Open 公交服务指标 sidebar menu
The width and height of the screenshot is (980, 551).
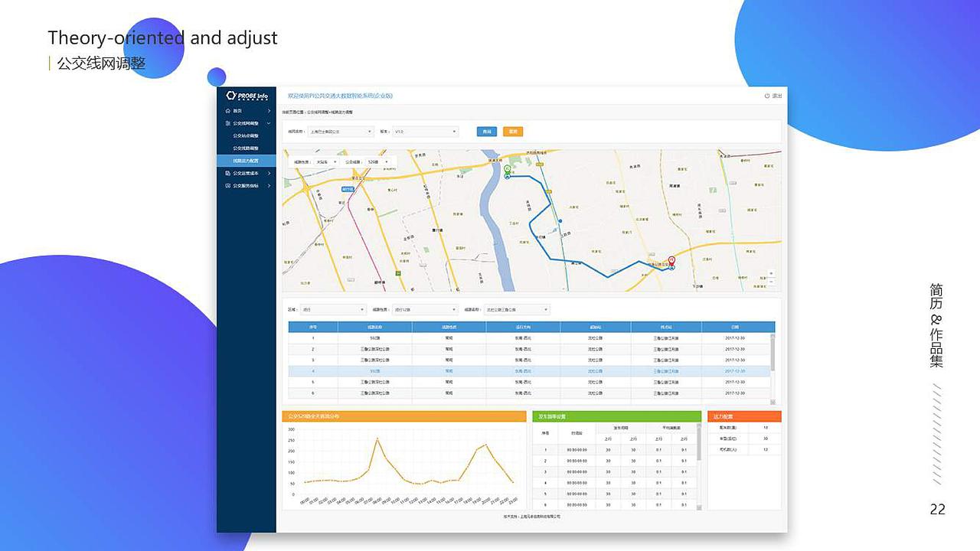(247, 185)
